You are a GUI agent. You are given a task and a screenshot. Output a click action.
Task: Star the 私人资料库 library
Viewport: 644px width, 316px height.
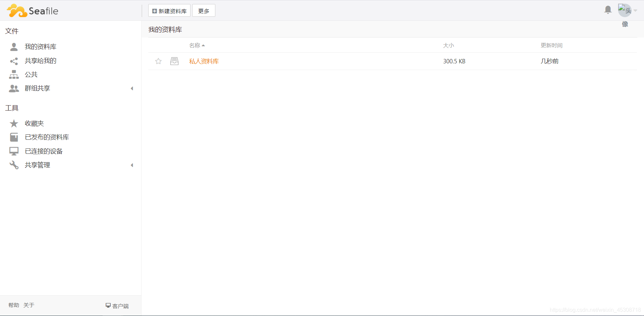coord(158,61)
